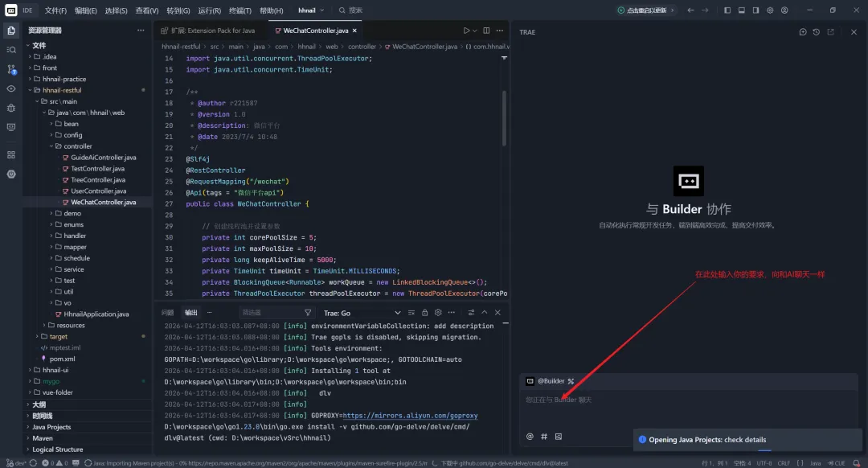
Task: Start a new chat in TRAE panel
Action: point(803,32)
